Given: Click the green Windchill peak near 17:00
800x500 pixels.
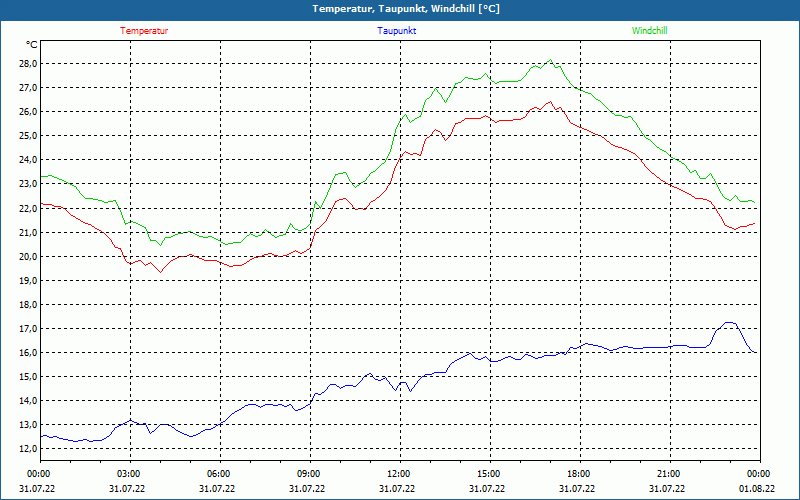Looking at the screenshot, I should (550, 60).
